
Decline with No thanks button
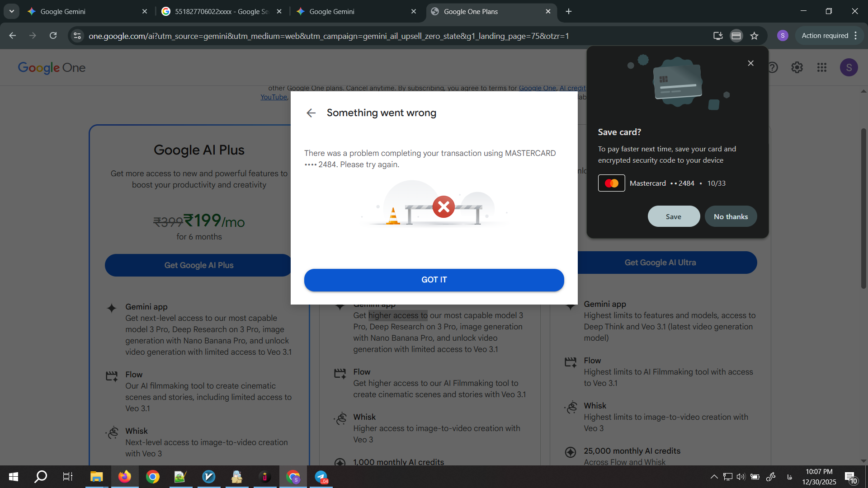(x=730, y=216)
